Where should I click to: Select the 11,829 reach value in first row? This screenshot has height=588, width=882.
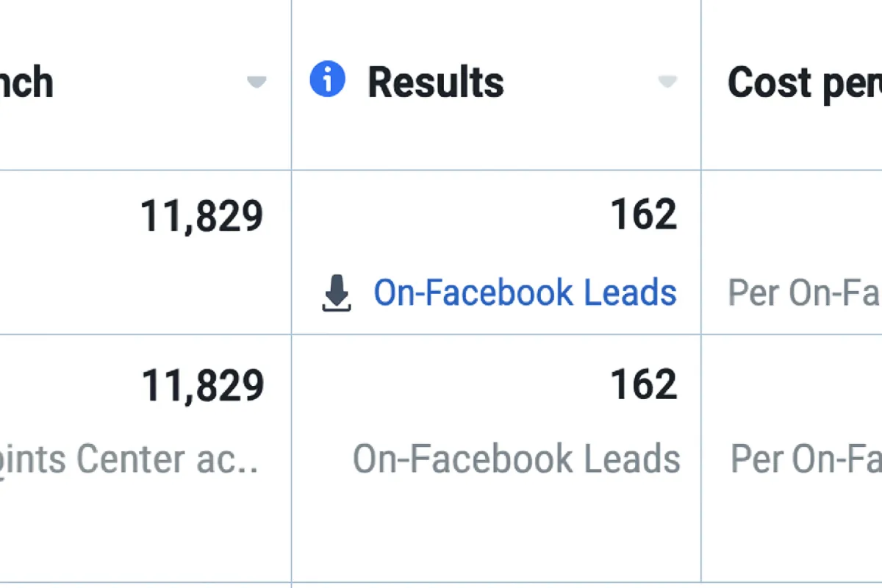(202, 217)
